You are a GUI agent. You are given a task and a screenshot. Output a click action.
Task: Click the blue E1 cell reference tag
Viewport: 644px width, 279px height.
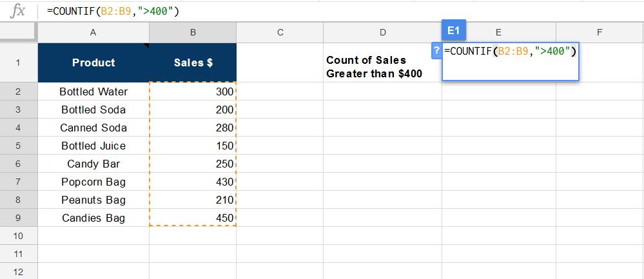click(x=454, y=31)
